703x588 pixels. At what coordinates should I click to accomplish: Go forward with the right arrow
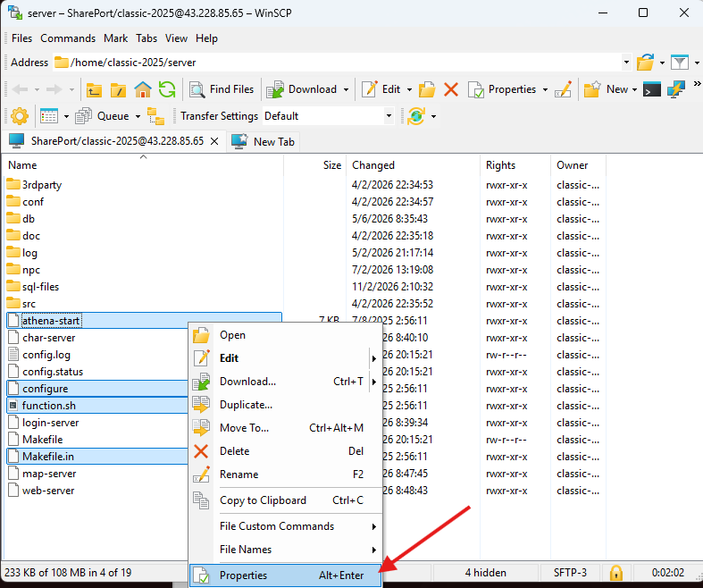[54, 89]
